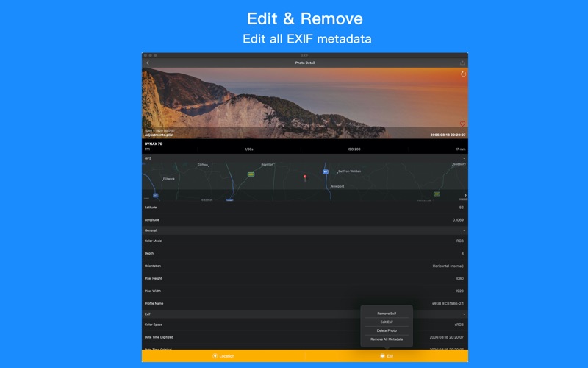The width and height of the screenshot is (588, 368).
Task: Select Remove Exif from popup menu
Action: [387, 314]
